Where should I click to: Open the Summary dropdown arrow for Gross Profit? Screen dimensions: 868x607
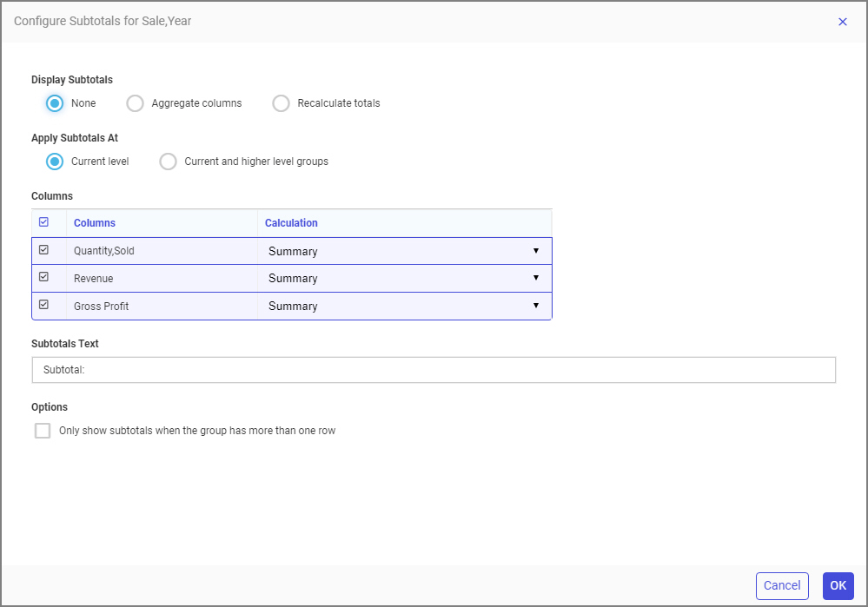538,306
